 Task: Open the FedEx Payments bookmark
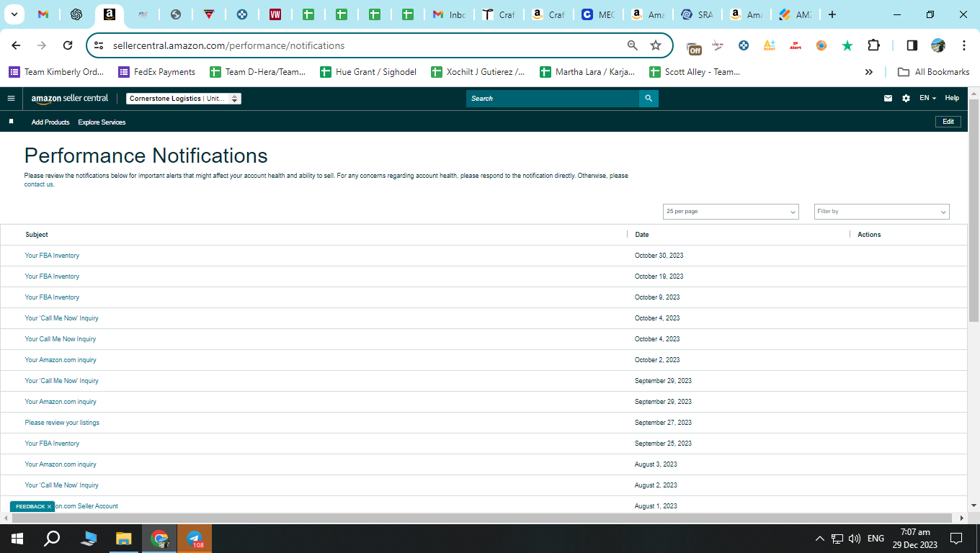pyautogui.click(x=156, y=72)
